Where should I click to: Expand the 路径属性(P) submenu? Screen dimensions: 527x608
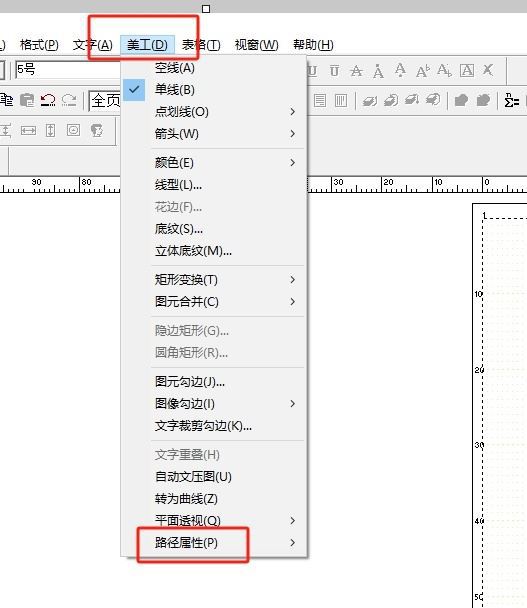tap(213, 542)
